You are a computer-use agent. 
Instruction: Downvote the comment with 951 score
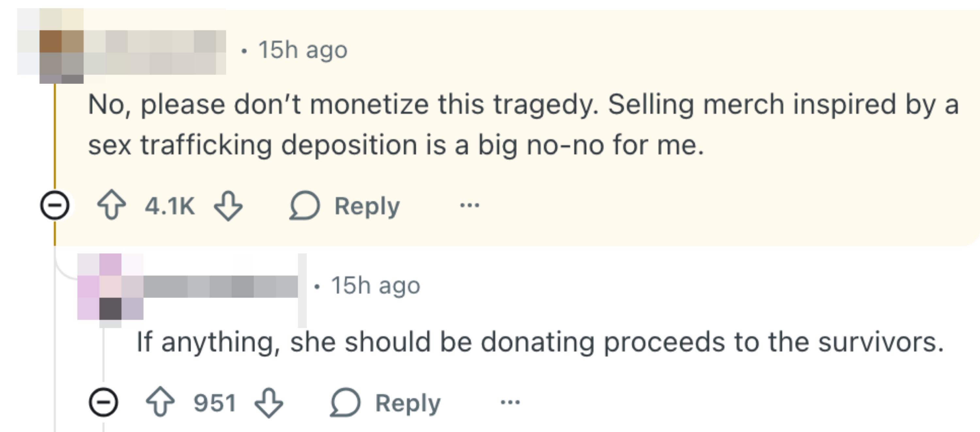click(269, 402)
